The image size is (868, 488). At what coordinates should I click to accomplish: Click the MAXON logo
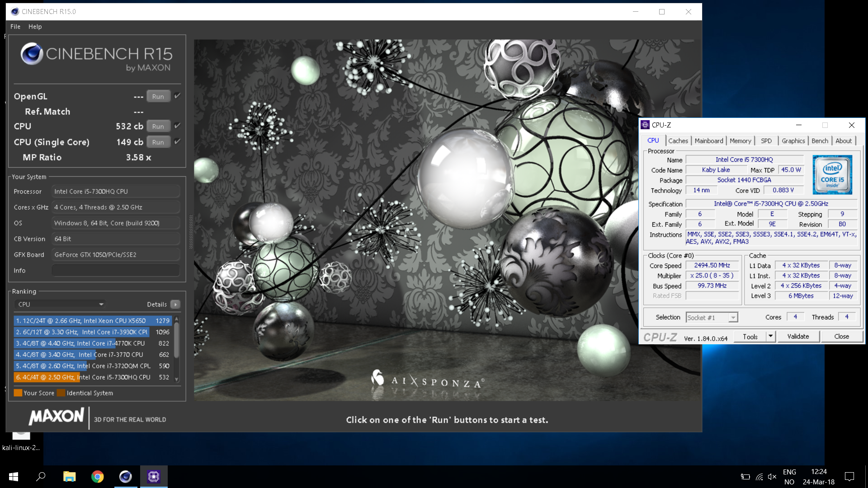(57, 417)
